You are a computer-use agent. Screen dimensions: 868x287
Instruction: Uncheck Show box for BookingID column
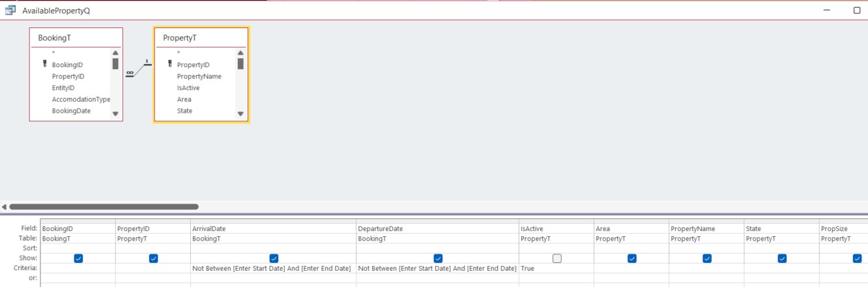click(78, 258)
